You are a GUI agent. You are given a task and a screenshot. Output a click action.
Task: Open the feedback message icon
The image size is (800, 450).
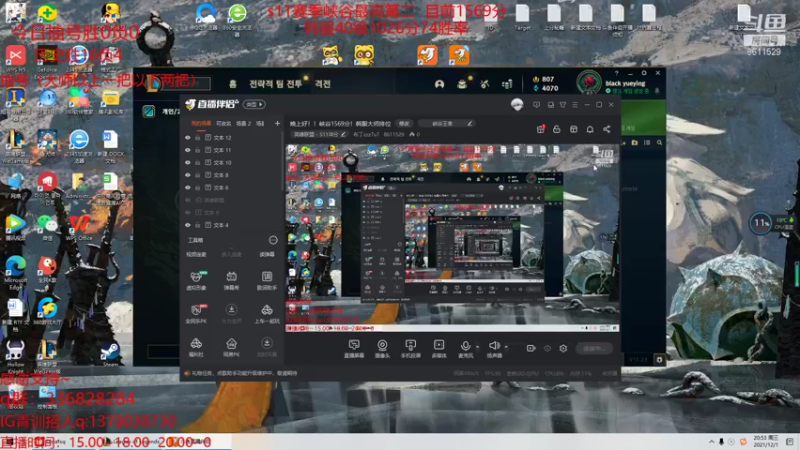536,105
